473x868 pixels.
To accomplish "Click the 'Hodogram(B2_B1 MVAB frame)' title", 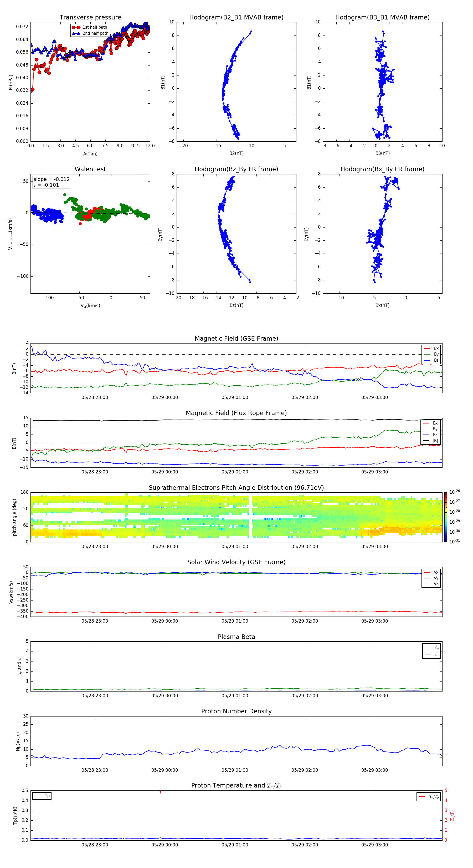I will coord(236,18).
